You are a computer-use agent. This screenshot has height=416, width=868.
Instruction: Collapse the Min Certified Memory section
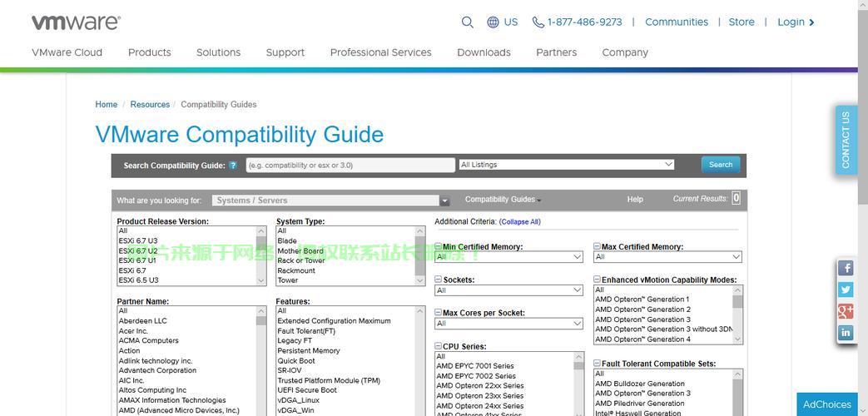click(x=438, y=247)
